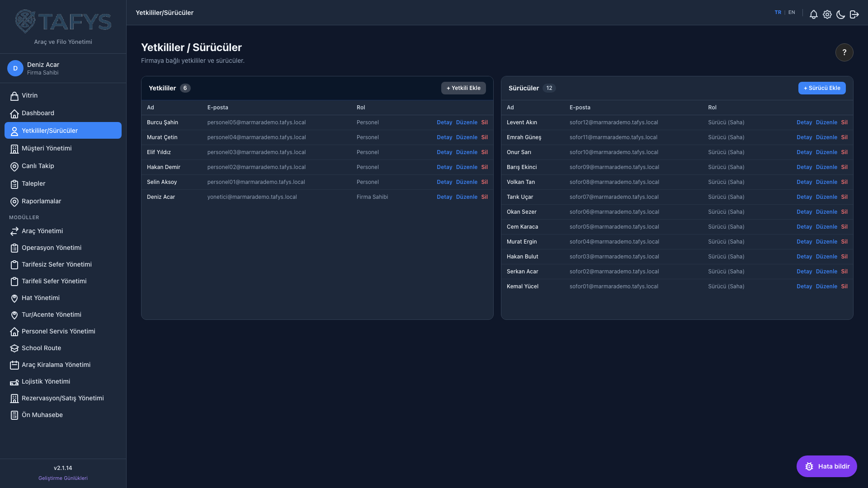
Task: Click the bug icon in Hata bildir
Action: pos(809,466)
